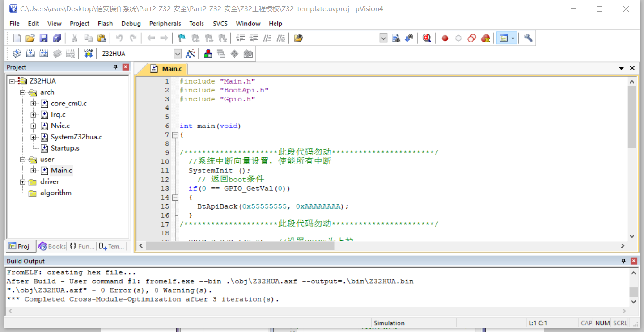The image size is (644, 332).
Task: Expand core_cm0.c includes
Action: tap(33, 104)
